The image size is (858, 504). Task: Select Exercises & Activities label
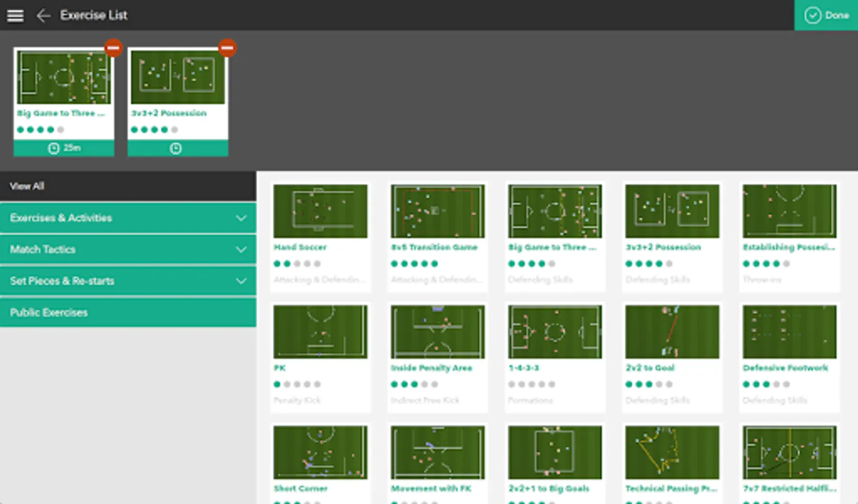61,218
